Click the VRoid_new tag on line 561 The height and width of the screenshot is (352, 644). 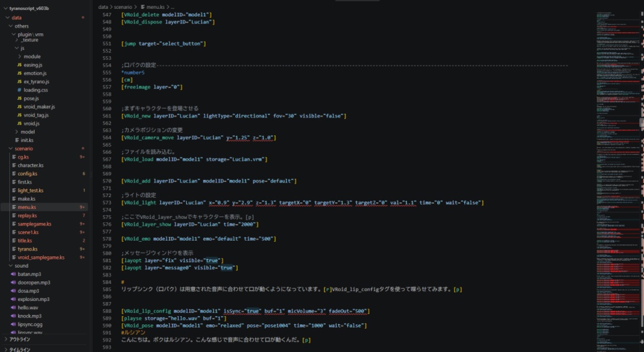point(137,116)
